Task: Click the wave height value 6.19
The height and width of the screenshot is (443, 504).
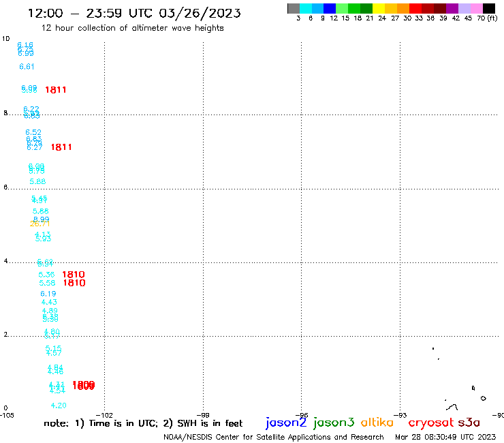Action: tap(48, 294)
